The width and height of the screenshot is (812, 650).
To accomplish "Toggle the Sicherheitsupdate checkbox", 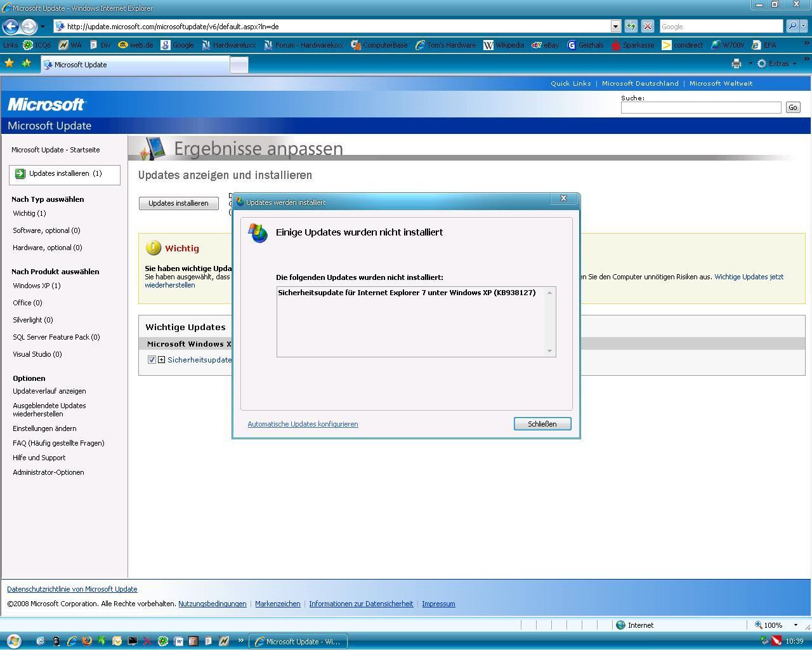I will pyautogui.click(x=152, y=359).
